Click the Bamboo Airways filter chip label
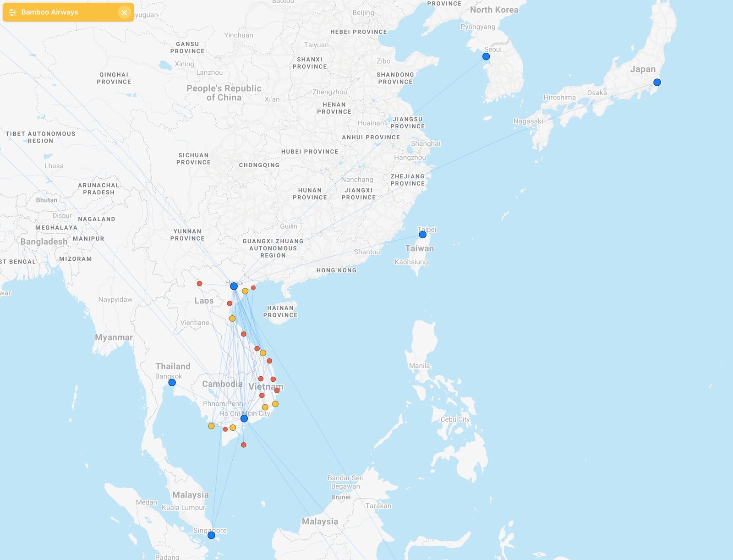 [x=49, y=12]
